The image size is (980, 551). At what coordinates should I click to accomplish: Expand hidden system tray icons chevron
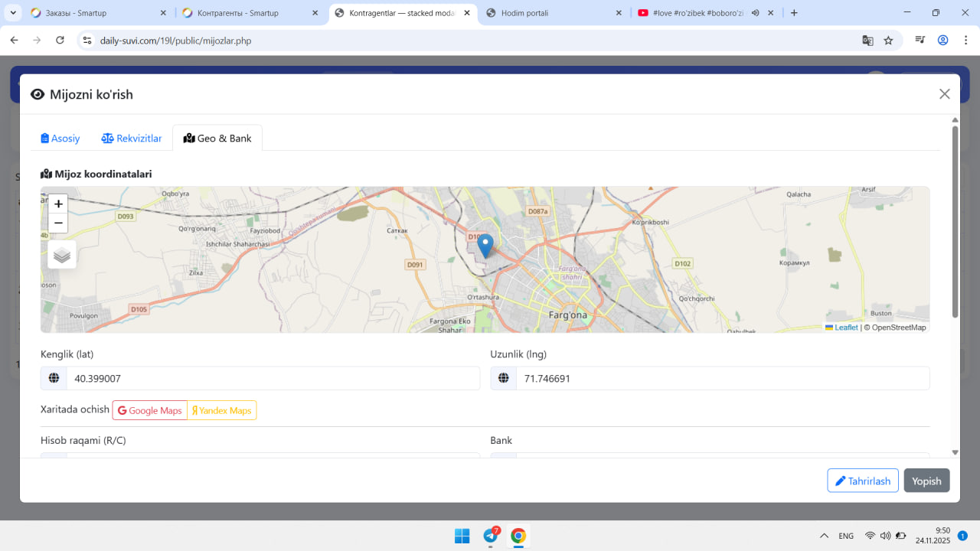point(824,536)
